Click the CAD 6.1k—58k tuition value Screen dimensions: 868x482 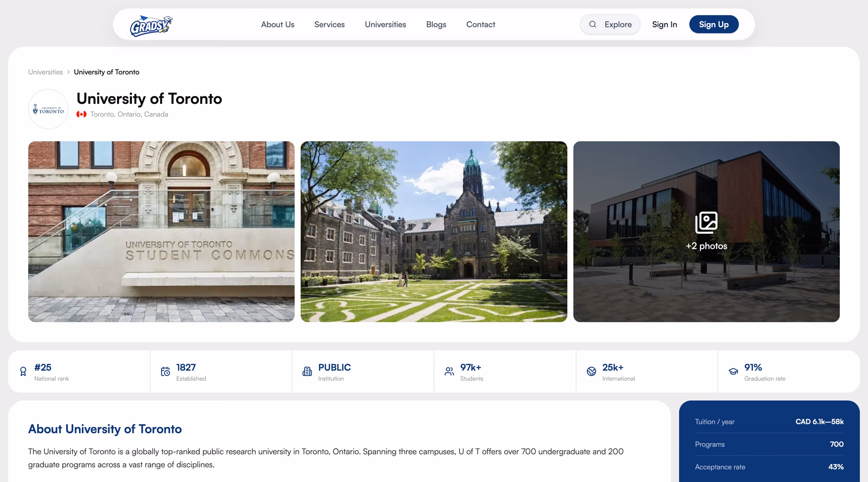[x=819, y=422]
